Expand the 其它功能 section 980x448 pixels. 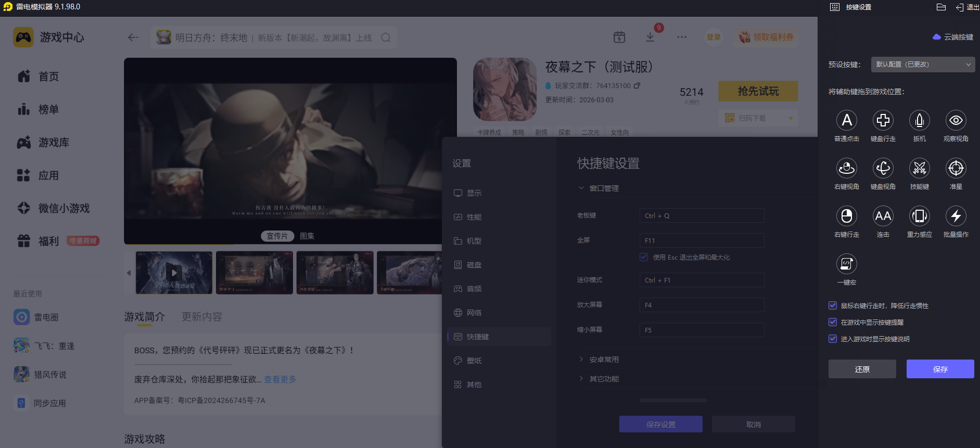click(581, 379)
